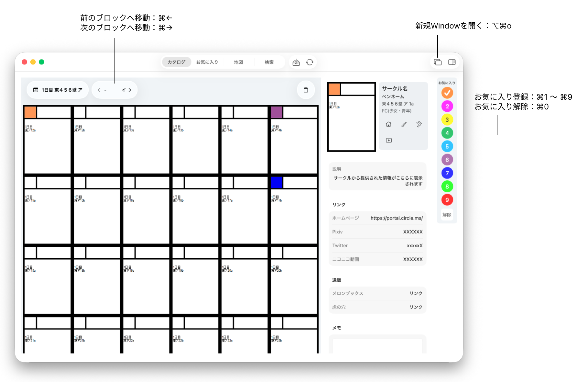
Task: Click the download/import tray icon
Action: click(296, 62)
